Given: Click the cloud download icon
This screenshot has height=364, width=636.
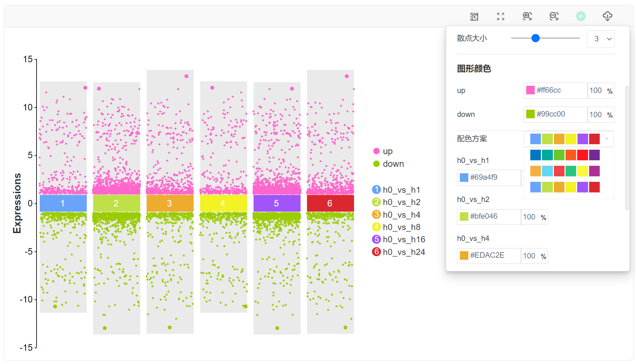Looking at the screenshot, I should pos(607,16).
